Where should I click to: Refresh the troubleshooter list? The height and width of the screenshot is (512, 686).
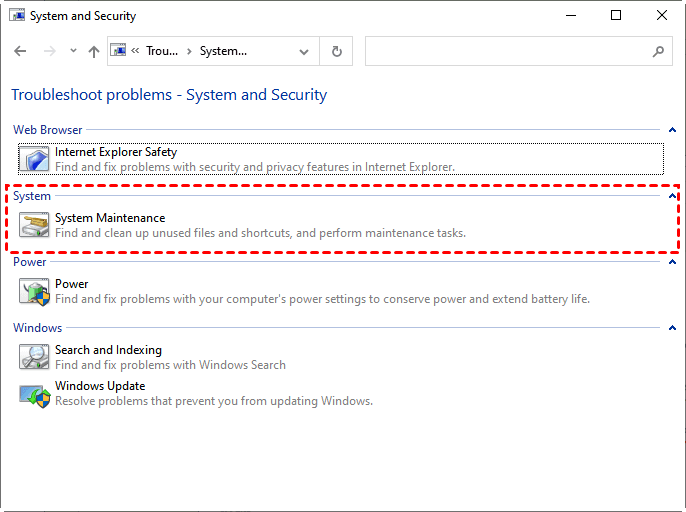[x=337, y=51]
